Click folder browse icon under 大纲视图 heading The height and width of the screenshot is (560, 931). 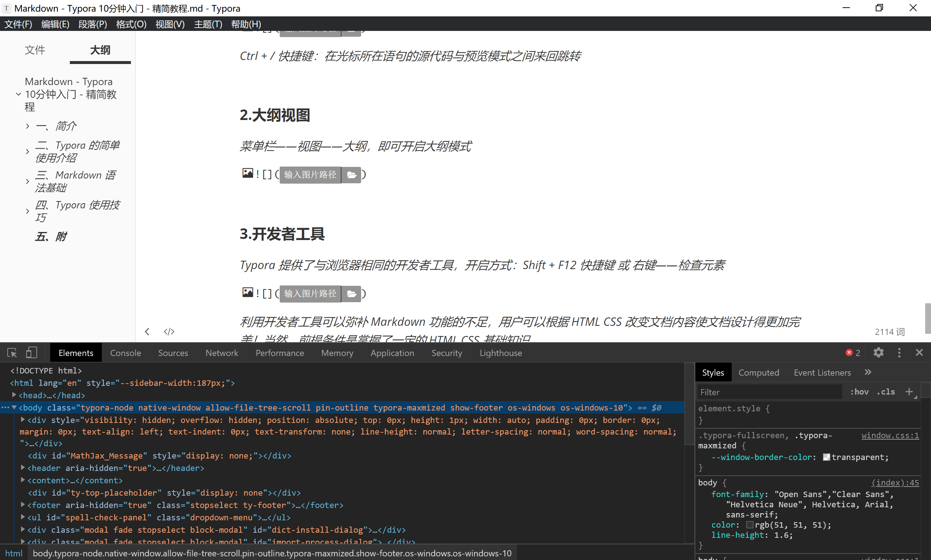coord(351,175)
